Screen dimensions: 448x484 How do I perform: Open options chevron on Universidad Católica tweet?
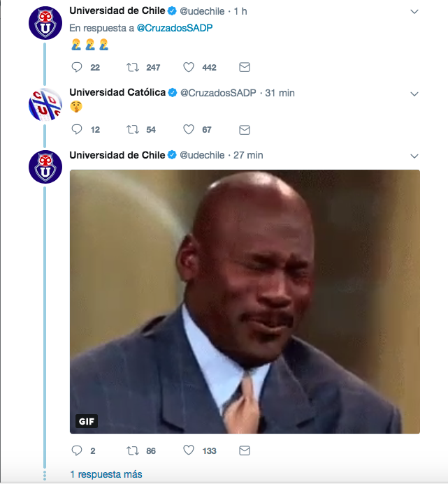[414, 94]
